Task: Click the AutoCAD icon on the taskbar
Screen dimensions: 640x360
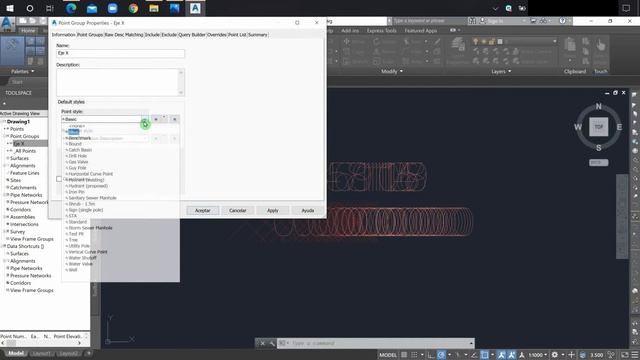Action: coord(195,8)
